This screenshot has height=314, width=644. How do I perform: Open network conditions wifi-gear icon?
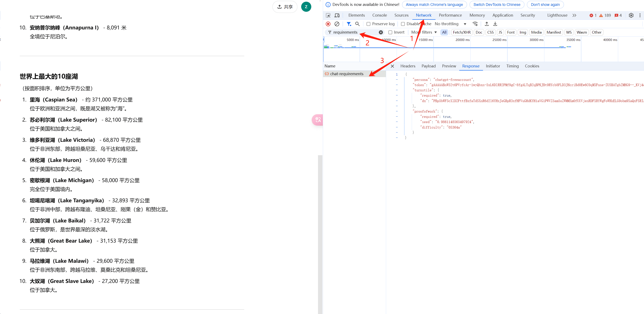tap(475, 24)
